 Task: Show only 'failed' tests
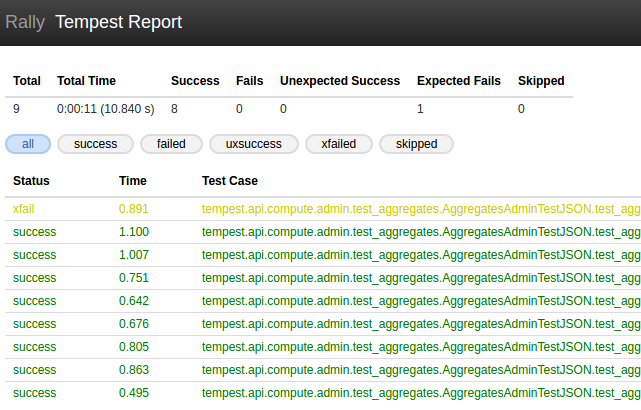point(171,144)
